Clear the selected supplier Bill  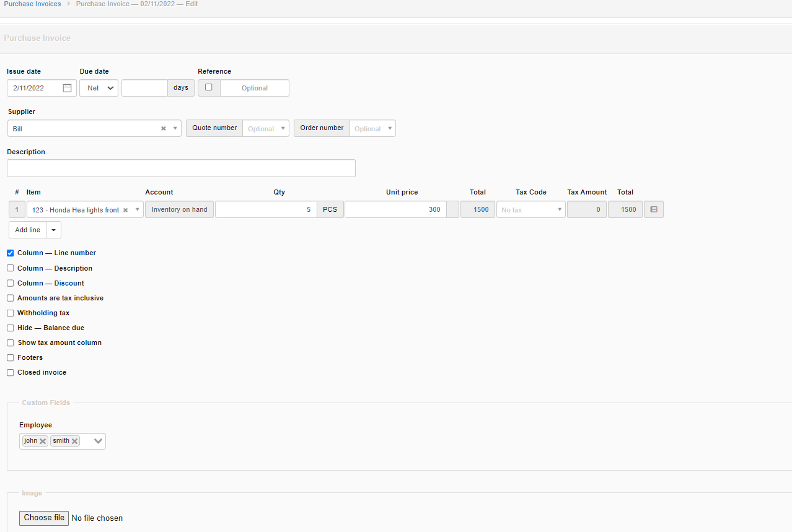163,128
